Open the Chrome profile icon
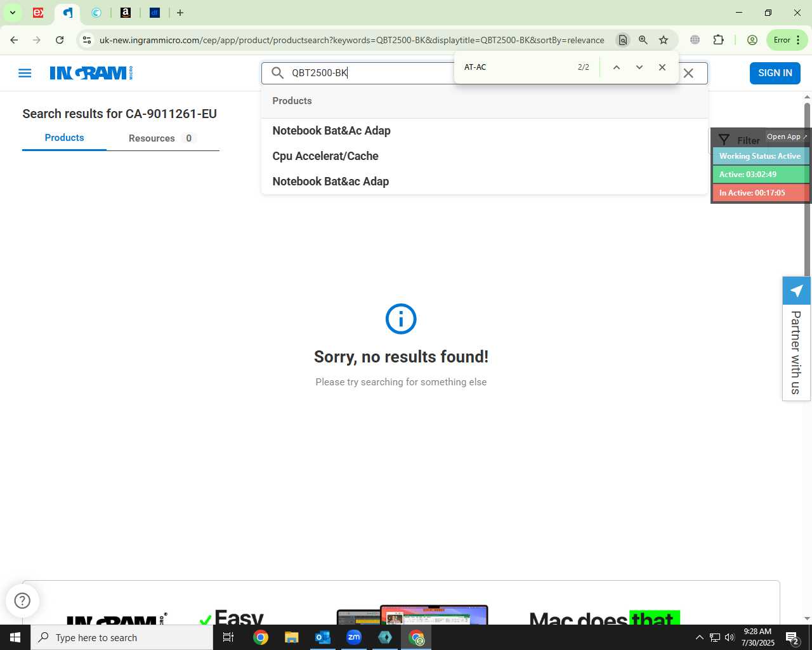812x650 pixels. point(752,40)
